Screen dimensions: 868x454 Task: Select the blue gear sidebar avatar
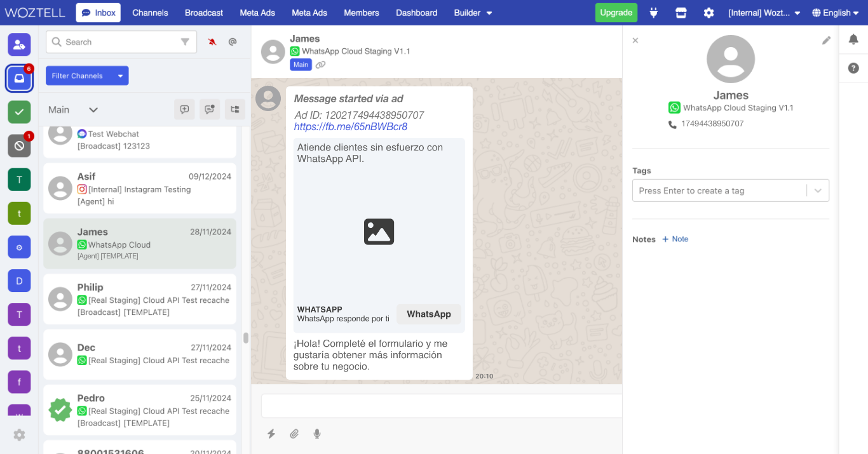coord(19,247)
